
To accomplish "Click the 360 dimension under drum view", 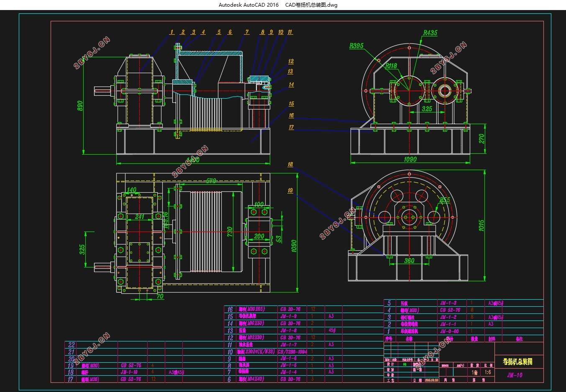I will point(409,261).
